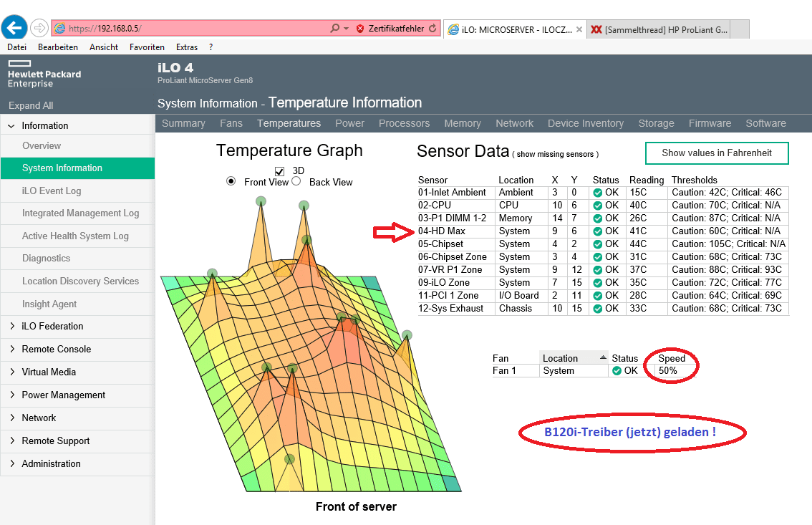Screen dimensions: 812x525
Task: Switch to the Sammelthread HP ProLiant browser tab
Action: tap(660, 29)
